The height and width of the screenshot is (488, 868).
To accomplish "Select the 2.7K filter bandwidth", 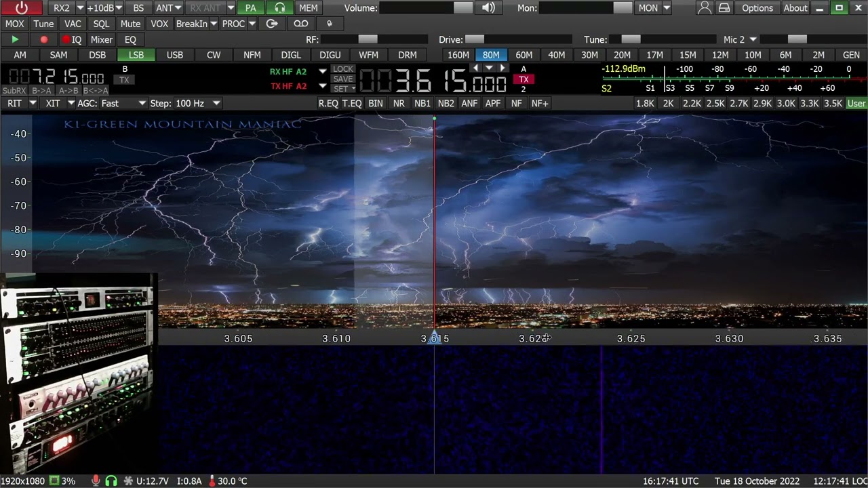I will click(x=738, y=103).
